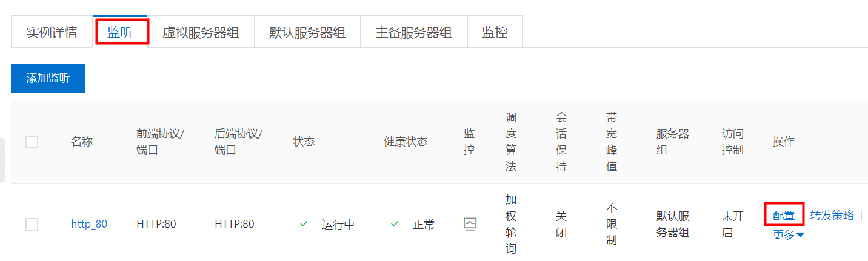Click the green health status checkmark
The width and height of the screenshot is (868, 261).
pos(395,224)
